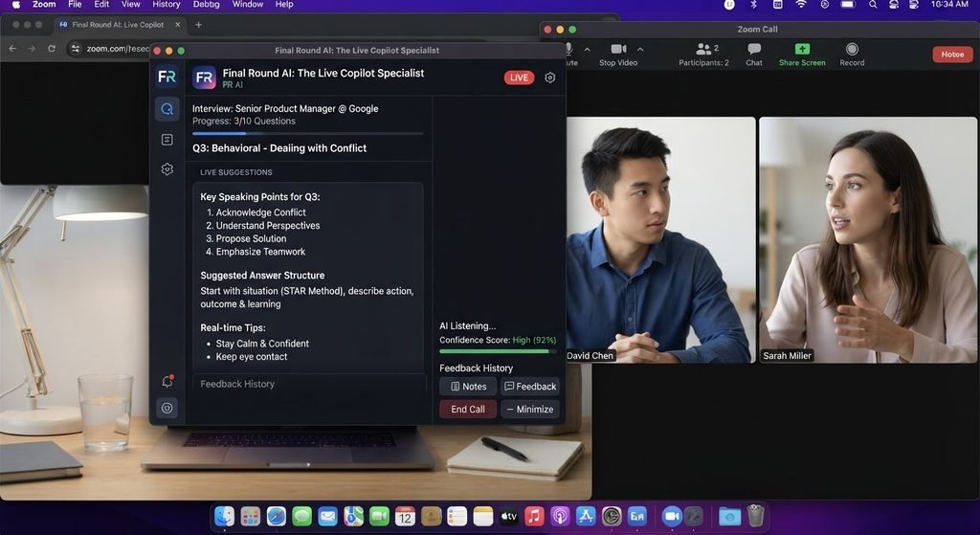The image size is (980, 535).
Task: Close the Final Round AI browser tab
Action: point(177,25)
